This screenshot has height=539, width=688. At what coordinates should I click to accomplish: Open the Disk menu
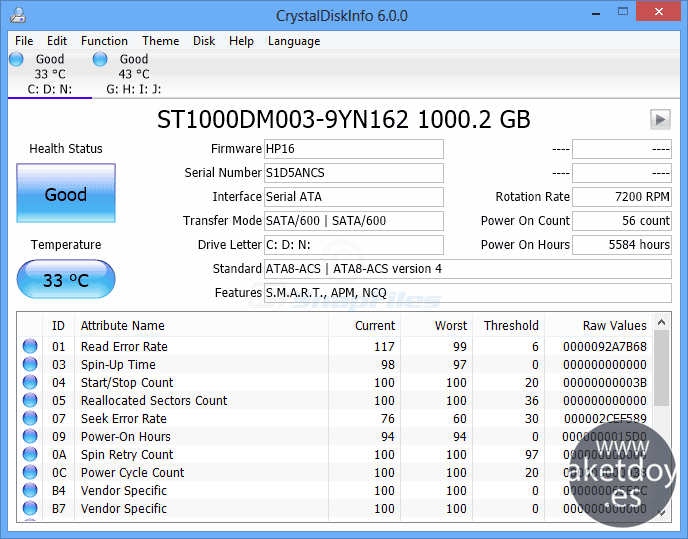(x=204, y=41)
